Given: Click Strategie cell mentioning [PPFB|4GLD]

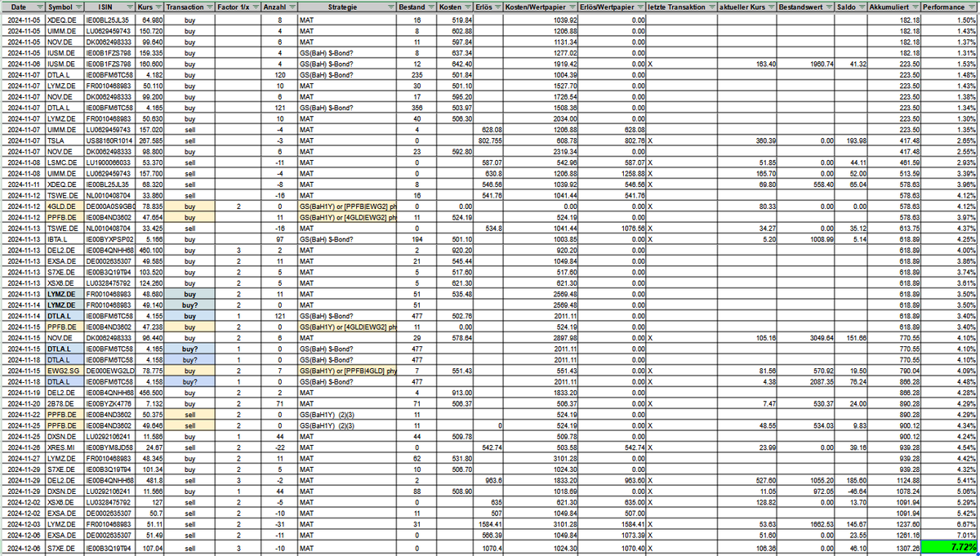Looking at the screenshot, I should click(x=348, y=371).
